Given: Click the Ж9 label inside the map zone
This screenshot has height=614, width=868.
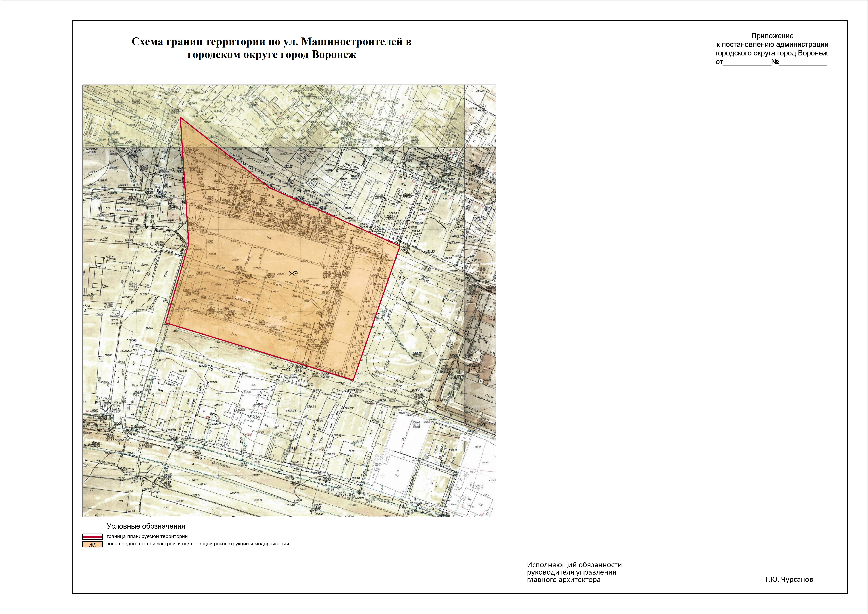Looking at the screenshot, I should [294, 274].
